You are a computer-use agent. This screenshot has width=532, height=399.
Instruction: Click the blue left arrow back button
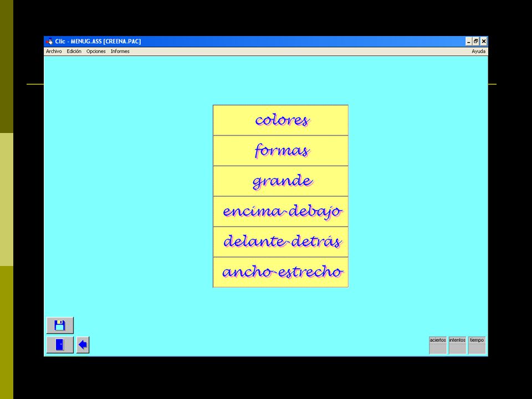[x=83, y=345]
